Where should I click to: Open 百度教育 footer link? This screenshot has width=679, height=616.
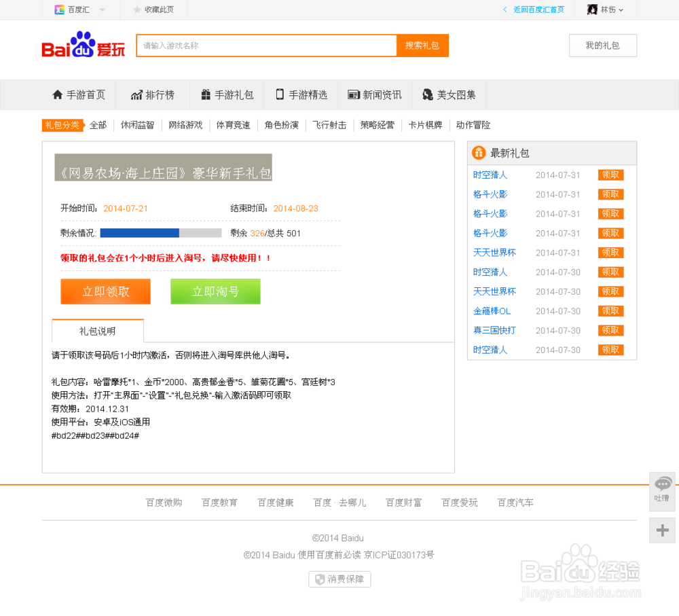(x=219, y=503)
